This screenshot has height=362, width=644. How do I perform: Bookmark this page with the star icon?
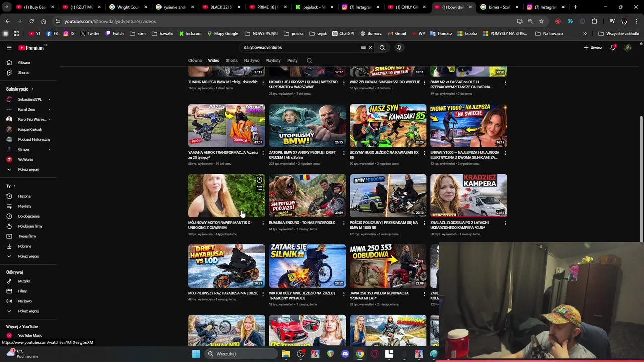[541, 21]
